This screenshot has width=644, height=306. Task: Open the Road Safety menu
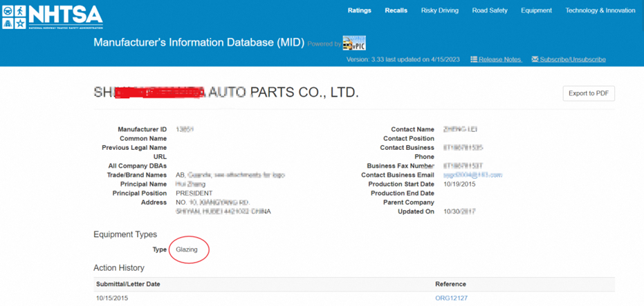(490, 10)
